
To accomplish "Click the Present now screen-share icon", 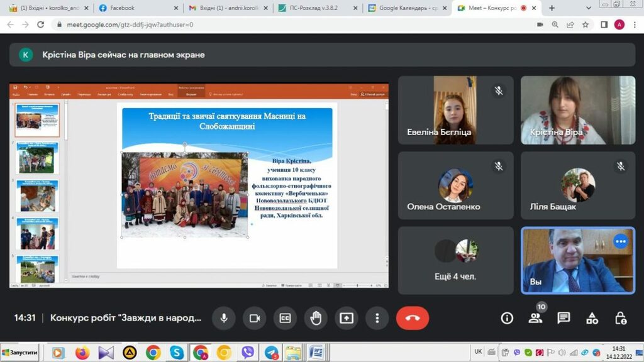I will (x=347, y=318).
